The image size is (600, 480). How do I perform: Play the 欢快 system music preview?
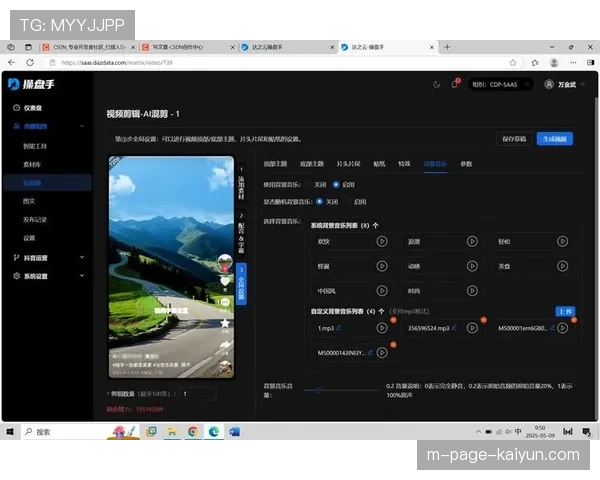point(382,242)
